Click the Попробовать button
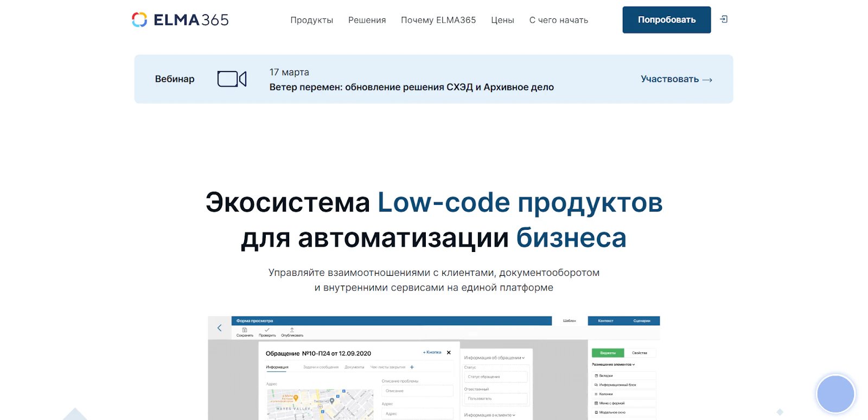 click(x=667, y=20)
